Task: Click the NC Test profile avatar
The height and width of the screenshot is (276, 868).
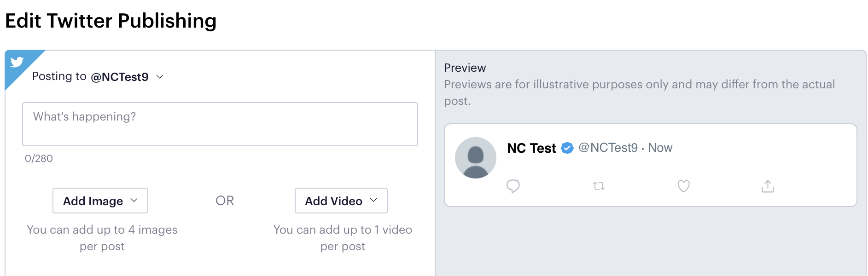Action: (476, 158)
